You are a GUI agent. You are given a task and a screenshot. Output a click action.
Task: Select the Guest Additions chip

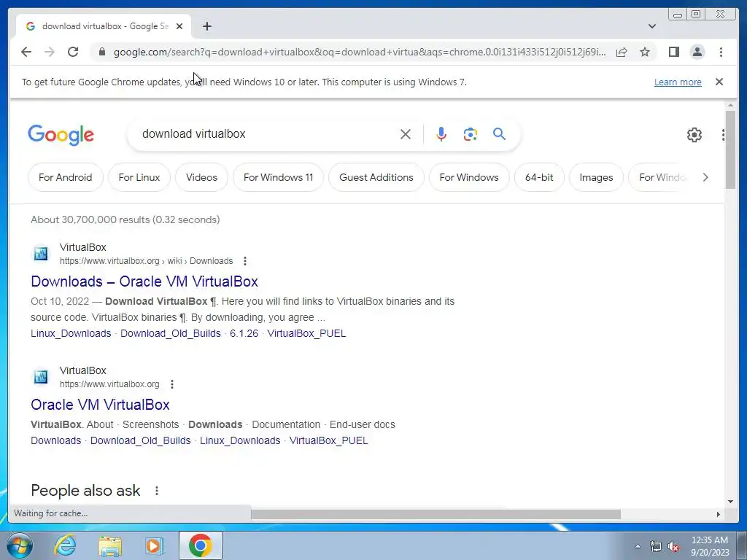[x=376, y=177]
